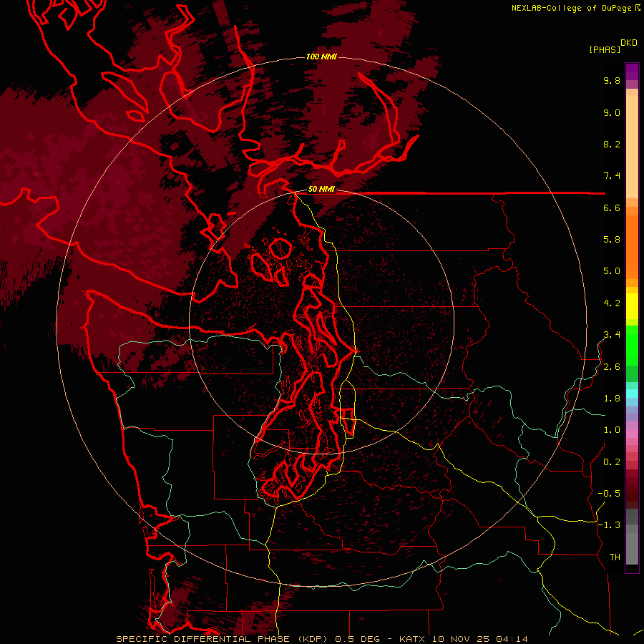Pick the cyan swatch near 1.8

pos(632,394)
